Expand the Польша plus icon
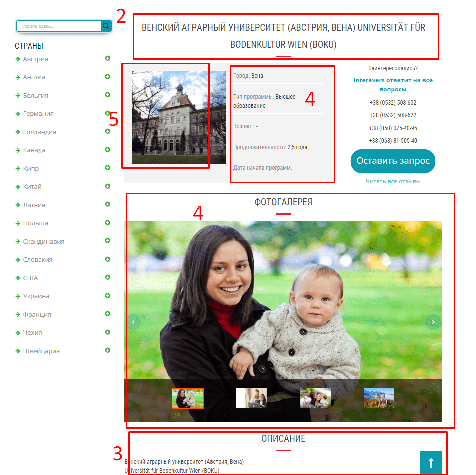This screenshot has width=476, height=475. 108,223
